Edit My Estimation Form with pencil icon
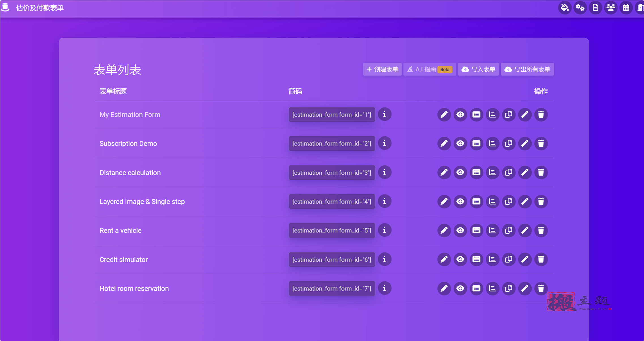The width and height of the screenshot is (644, 341). [444, 115]
